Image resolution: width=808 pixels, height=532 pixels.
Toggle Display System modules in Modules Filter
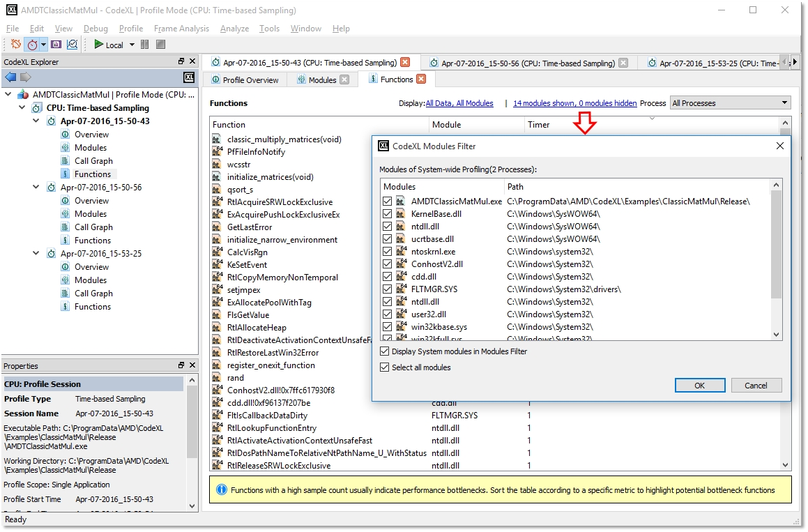click(x=384, y=351)
